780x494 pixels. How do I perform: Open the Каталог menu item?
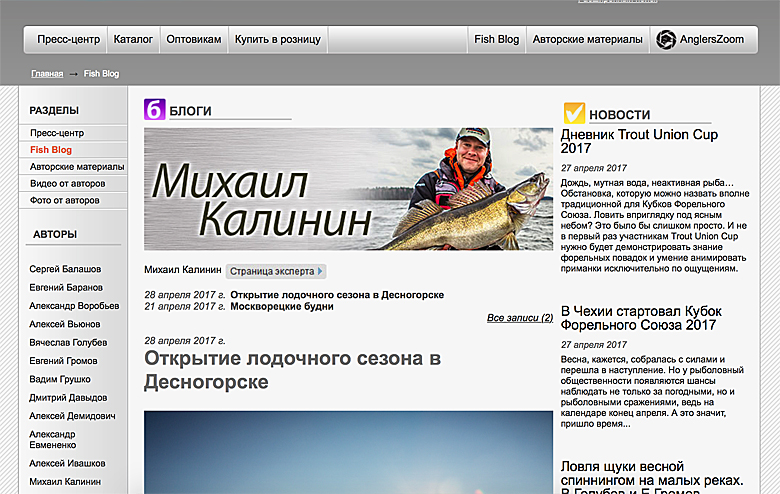click(133, 40)
